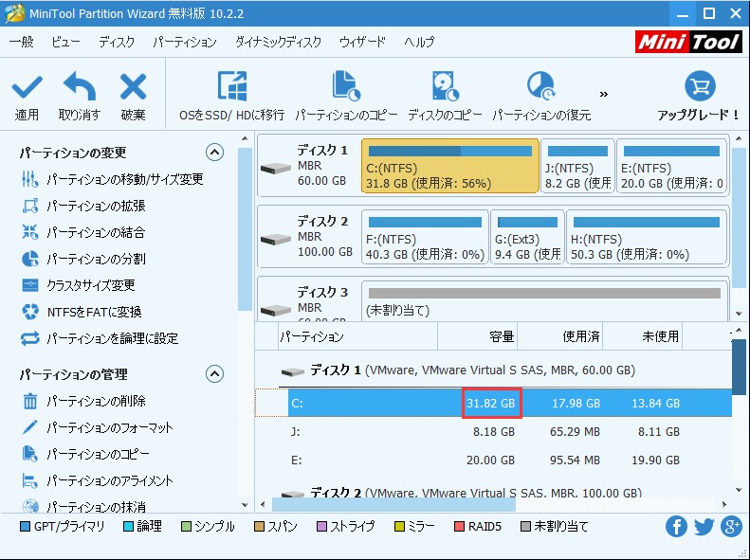Image resolution: width=750 pixels, height=560 pixels.
Task: Open the 一般 menu
Action: (x=22, y=42)
